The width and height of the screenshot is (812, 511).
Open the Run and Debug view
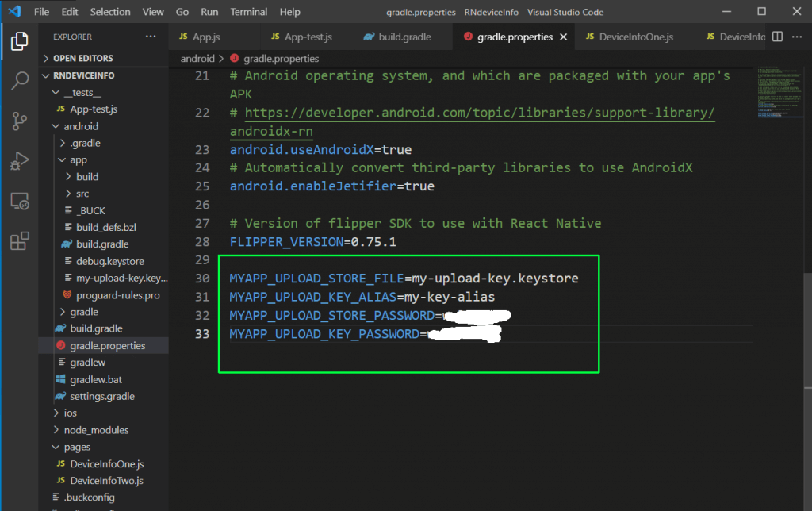pyautogui.click(x=19, y=161)
